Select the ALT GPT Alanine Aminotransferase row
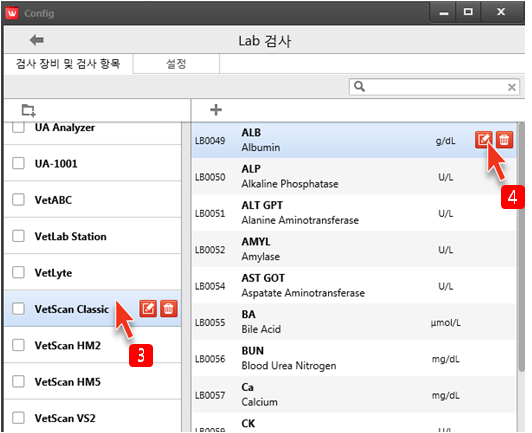This screenshot has width=532, height=433. [354, 213]
